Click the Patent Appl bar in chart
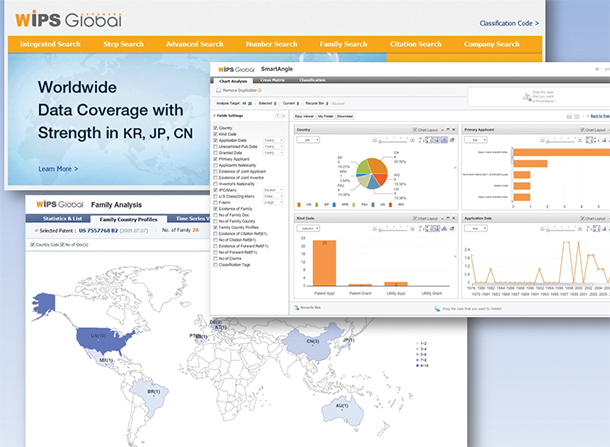Image resolution: width=610 pixels, height=447 pixels. pos(324,264)
